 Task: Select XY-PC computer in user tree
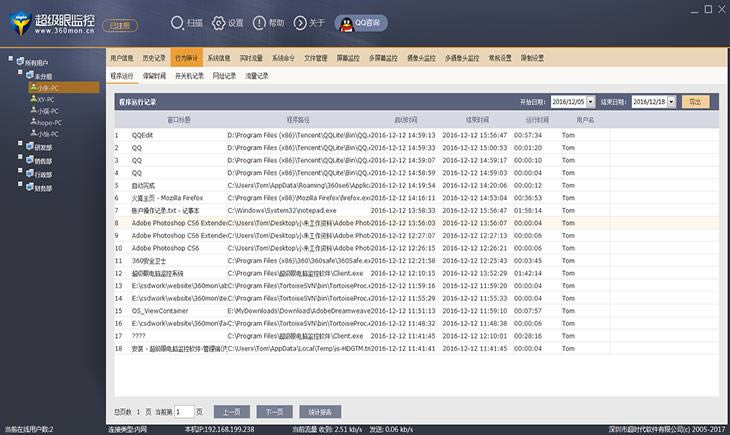click(x=47, y=99)
